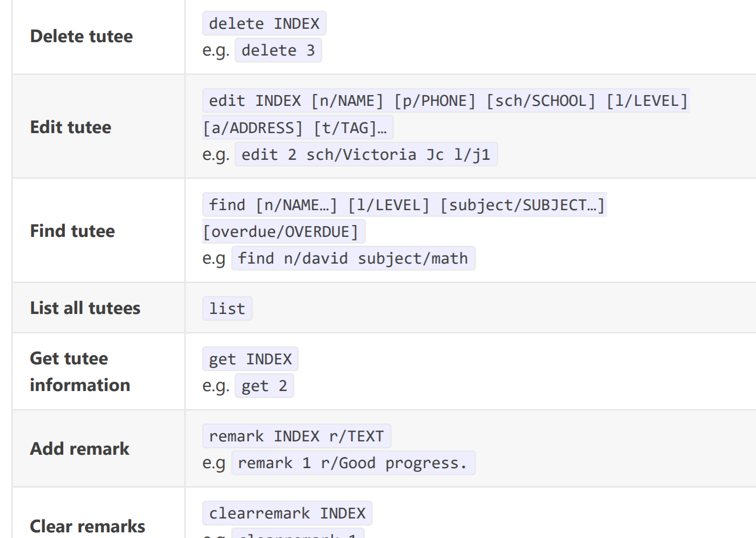Screen dimensions: 756x538
Task: Click the '[a/ADDRESS] [t/TAG]…' code segment
Action: point(298,127)
